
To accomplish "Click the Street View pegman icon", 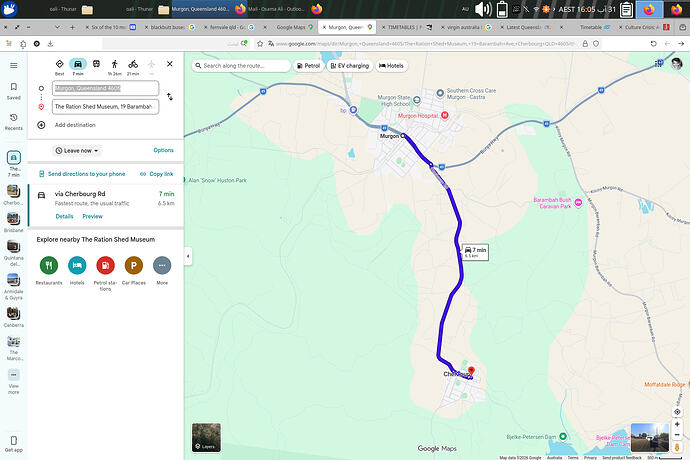I will 677,447.
